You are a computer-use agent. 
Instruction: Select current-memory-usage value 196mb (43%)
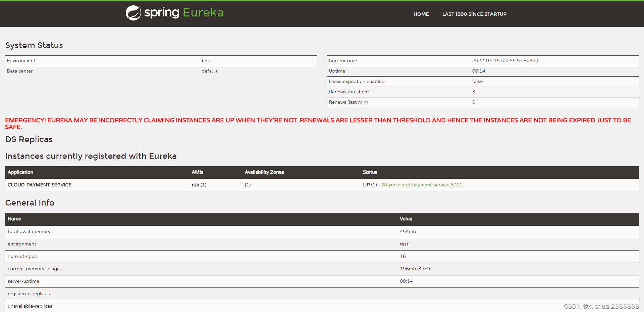pos(415,269)
